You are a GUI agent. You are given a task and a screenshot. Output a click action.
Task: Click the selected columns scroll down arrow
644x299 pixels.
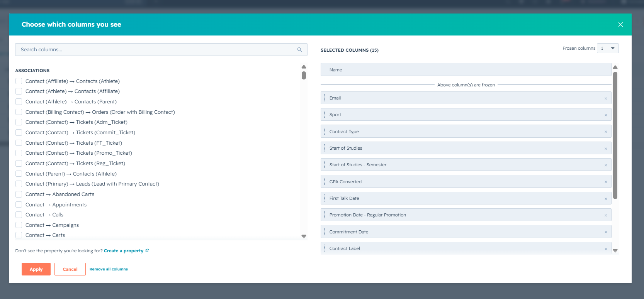tap(615, 250)
